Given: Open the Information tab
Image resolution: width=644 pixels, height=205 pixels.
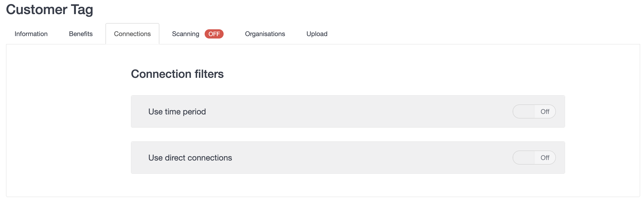Looking at the screenshot, I should 31,34.
